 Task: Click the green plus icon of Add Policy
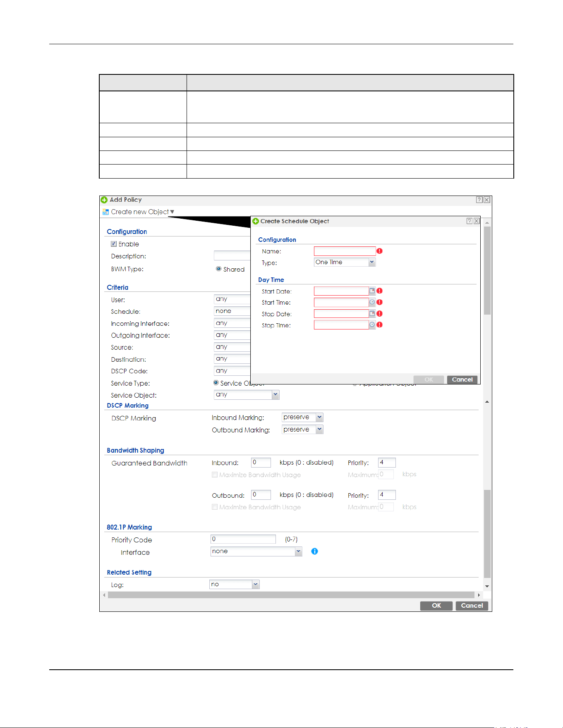(104, 200)
